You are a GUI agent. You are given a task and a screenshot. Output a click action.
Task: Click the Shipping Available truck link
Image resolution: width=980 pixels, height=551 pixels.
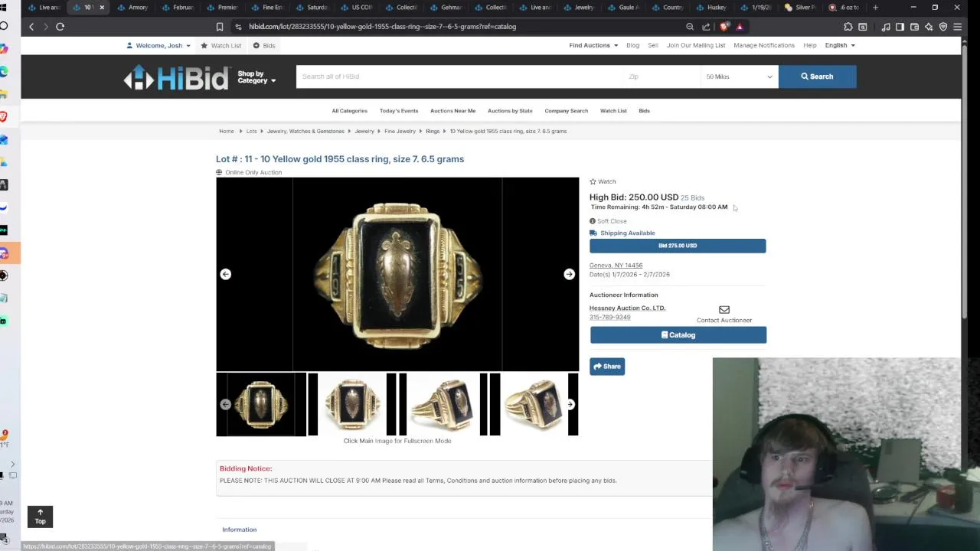622,233
